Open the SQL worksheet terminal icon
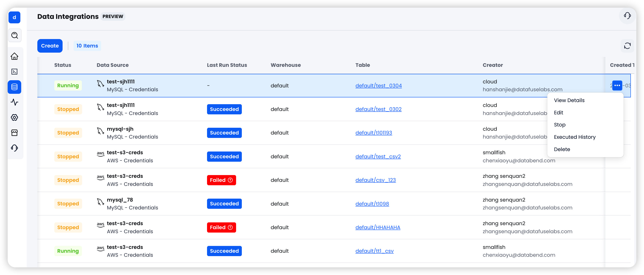Viewport: 644px width, 275px height. [14, 72]
